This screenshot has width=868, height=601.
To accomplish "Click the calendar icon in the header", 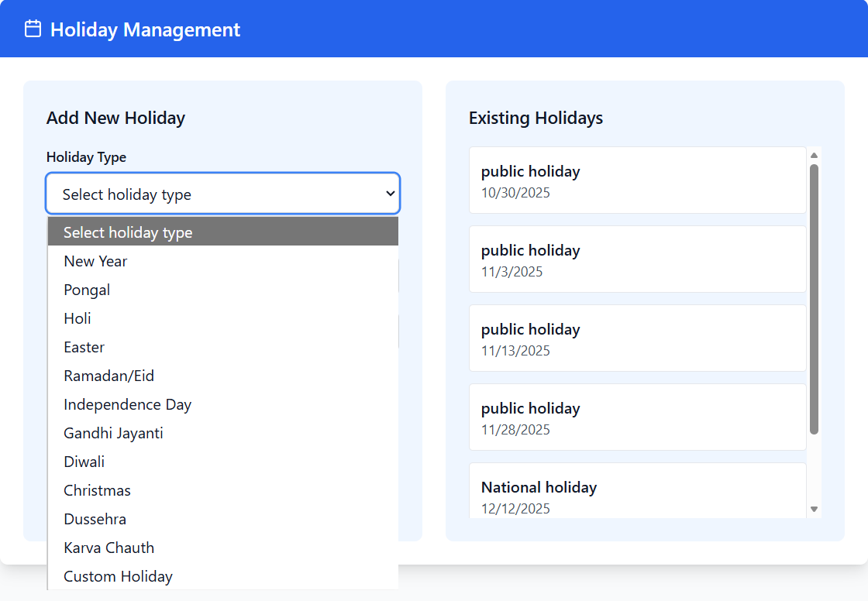I will click(x=33, y=29).
